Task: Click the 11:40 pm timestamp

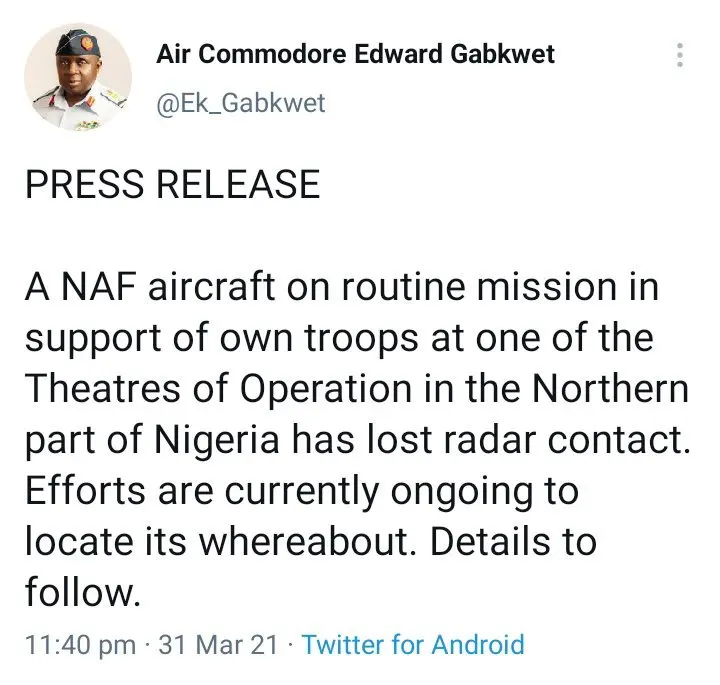Action: point(80,645)
